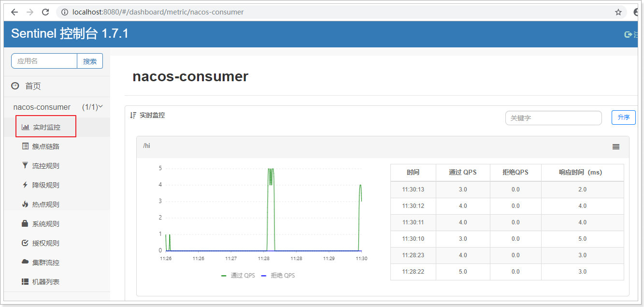Image resolution: width=644 pixels, height=307 pixels.
Task: Click the browser forward arrow
Action: point(30,12)
